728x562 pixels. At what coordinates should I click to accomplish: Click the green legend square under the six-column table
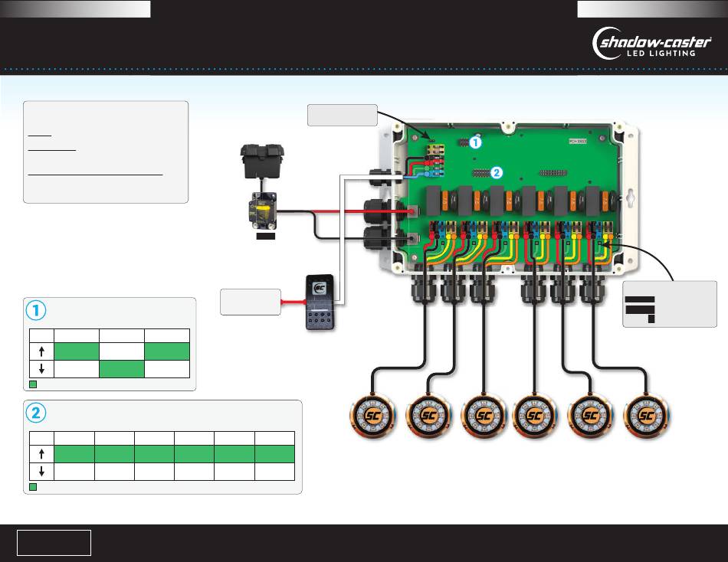[33, 487]
